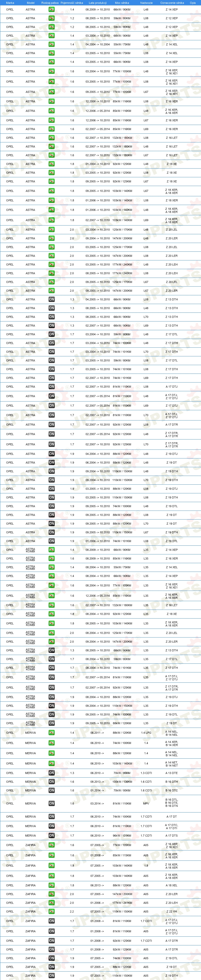This screenshot has height=980, width=201.
Task: Click diesel ON icon in Astra Kombi Z 19 DTJ row
Action: 51,697
